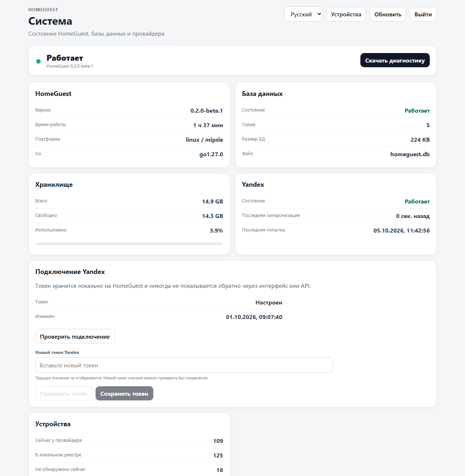Image resolution: width=465 pixels, height=476 pixels.
Task: Click the Подключение Yandex section heading
Action: point(70,272)
